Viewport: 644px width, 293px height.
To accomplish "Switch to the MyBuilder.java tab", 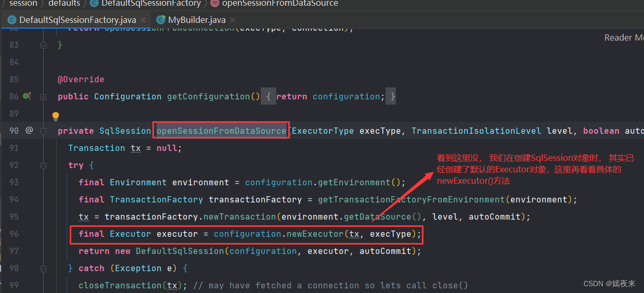I will click(x=197, y=20).
